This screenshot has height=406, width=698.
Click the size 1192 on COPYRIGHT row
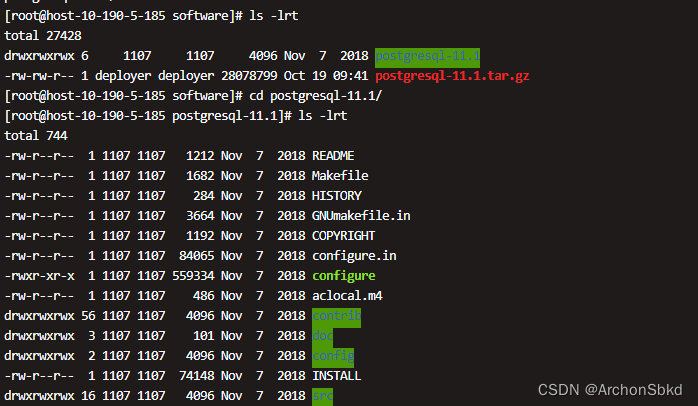[200, 236]
